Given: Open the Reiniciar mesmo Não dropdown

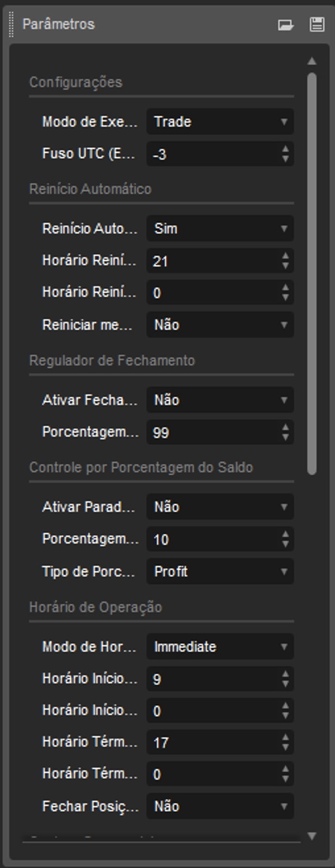Looking at the screenshot, I should pyautogui.click(x=220, y=325).
